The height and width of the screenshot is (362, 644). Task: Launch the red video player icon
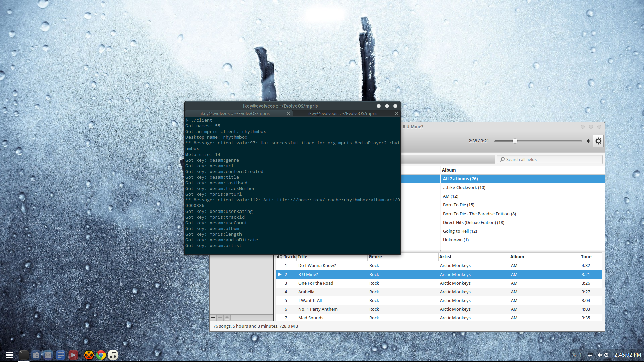tap(73, 355)
